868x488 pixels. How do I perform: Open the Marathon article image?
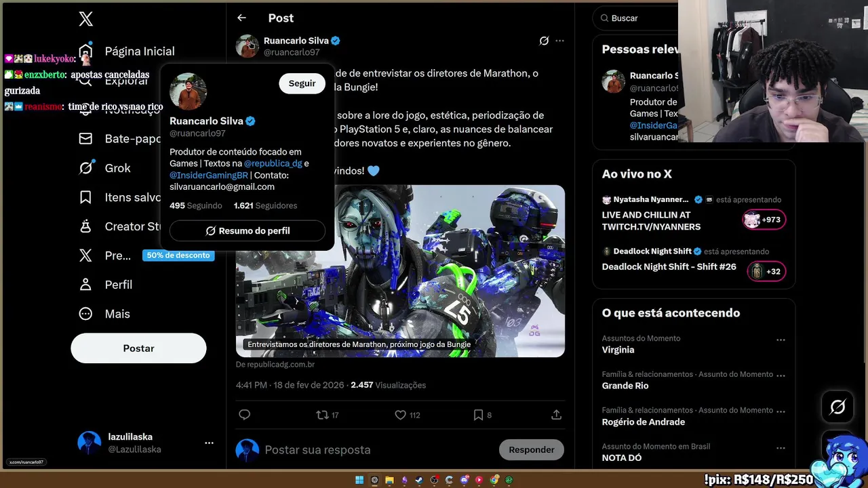[400, 270]
